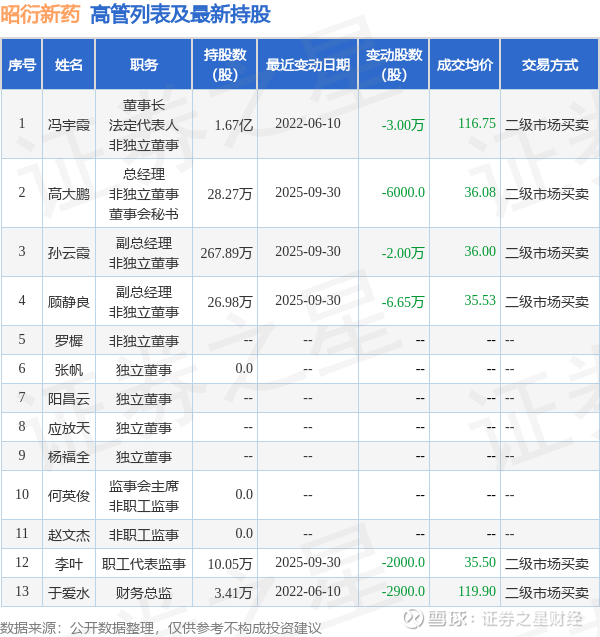The height and width of the screenshot is (637, 600).
Task: Click the change value -6000.0
Action: pos(403,192)
